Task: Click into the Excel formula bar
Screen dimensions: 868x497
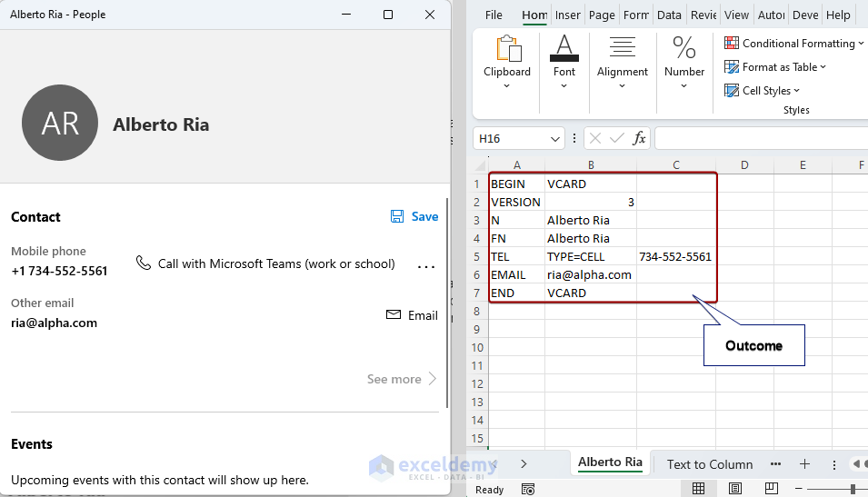Action: point(761,138)
